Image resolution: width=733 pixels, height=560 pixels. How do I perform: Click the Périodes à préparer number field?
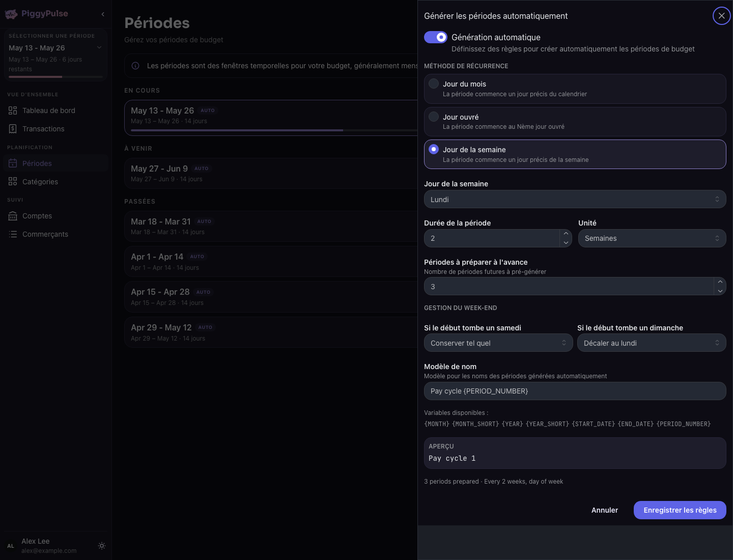pyautogui.click(x=569, y=286)
